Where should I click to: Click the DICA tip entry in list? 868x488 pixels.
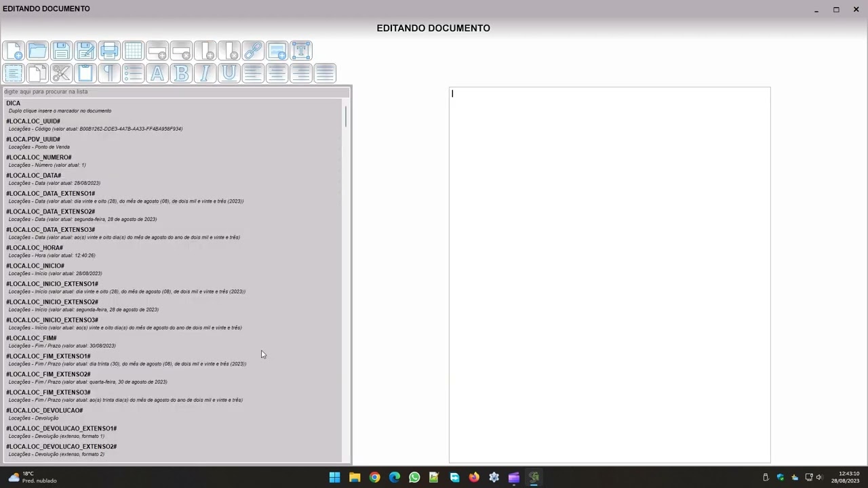click(173, 106)
